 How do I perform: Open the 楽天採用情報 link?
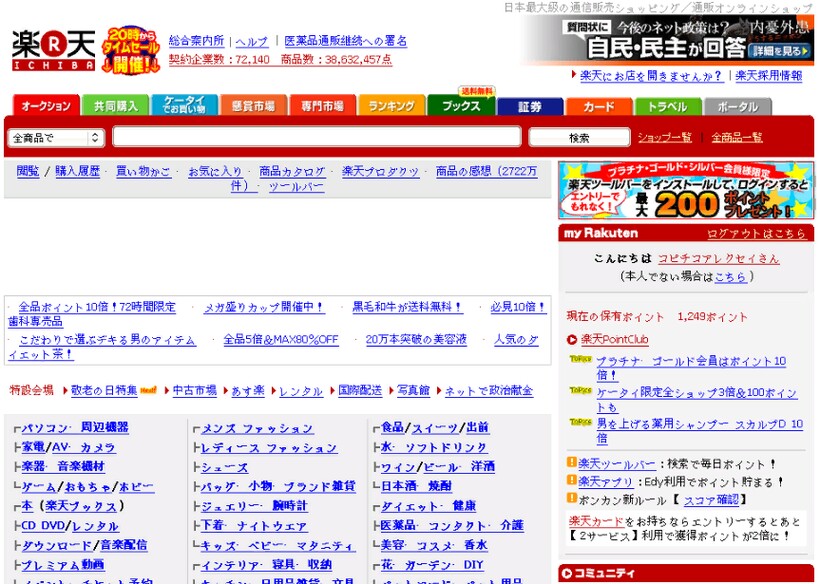pos(768,76)
